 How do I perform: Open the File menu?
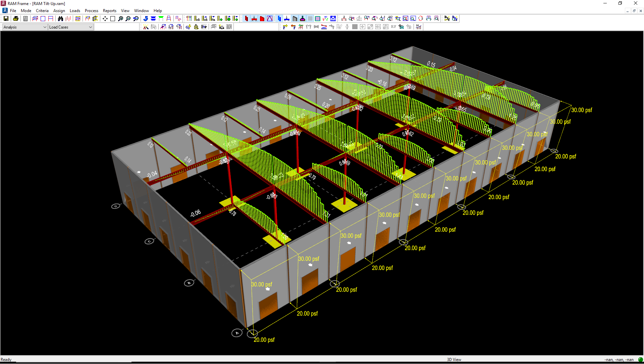(13, 11)
